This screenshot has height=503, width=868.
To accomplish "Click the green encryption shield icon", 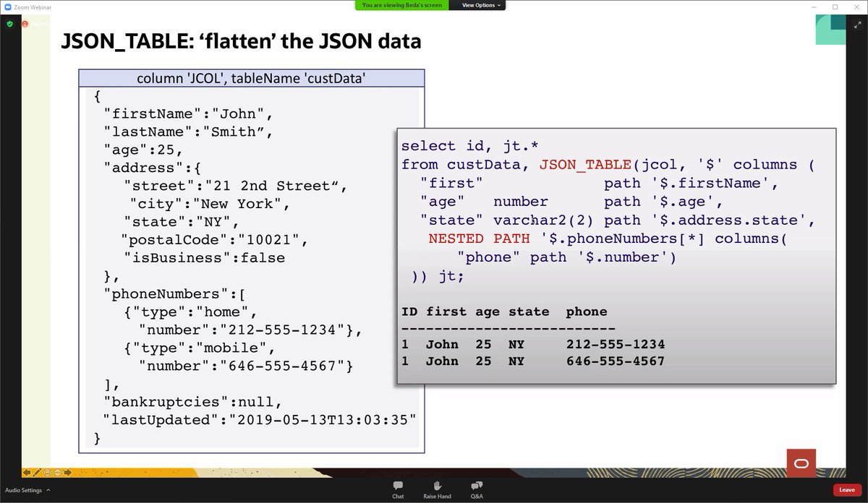I will [x=9, y=24].
